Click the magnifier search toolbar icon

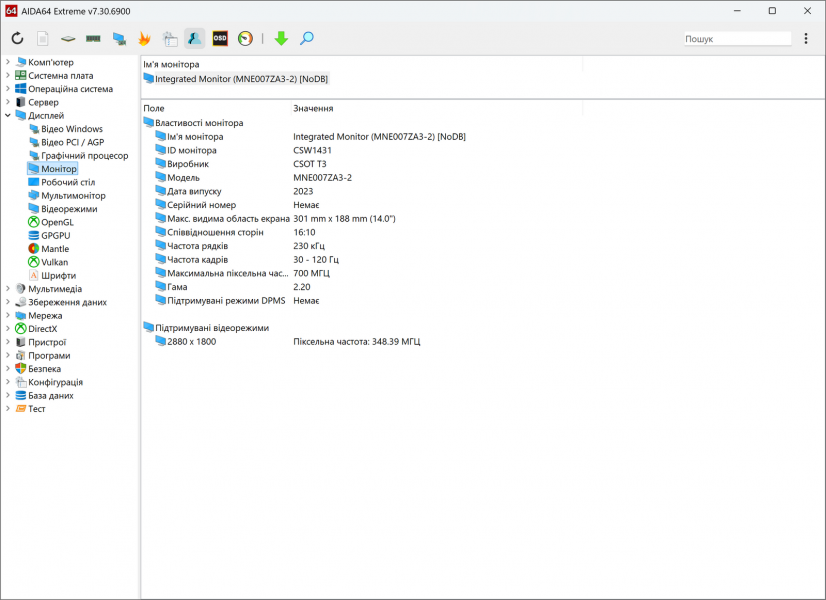(307, 39)
